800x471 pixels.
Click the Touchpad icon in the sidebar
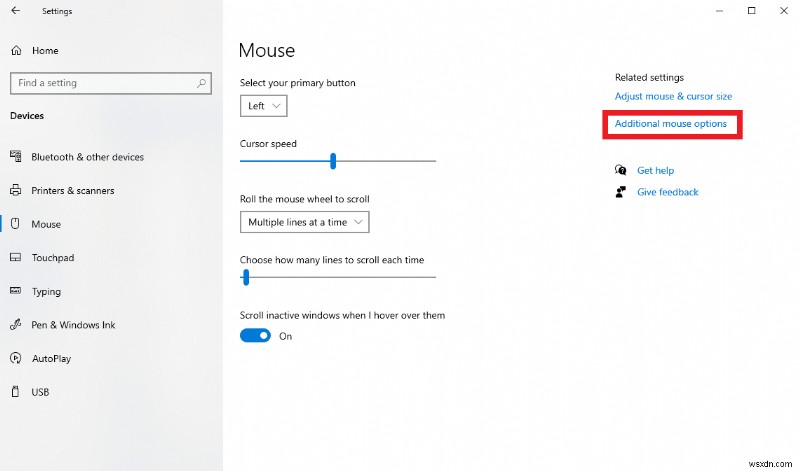(x=16, y=258)
